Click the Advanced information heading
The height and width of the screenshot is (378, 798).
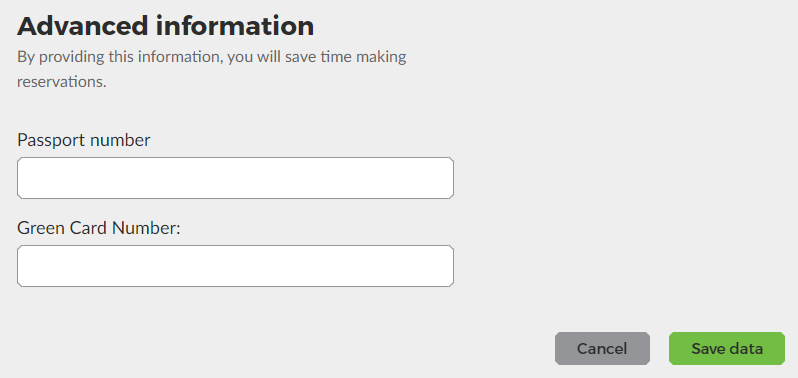click(165, 26)
